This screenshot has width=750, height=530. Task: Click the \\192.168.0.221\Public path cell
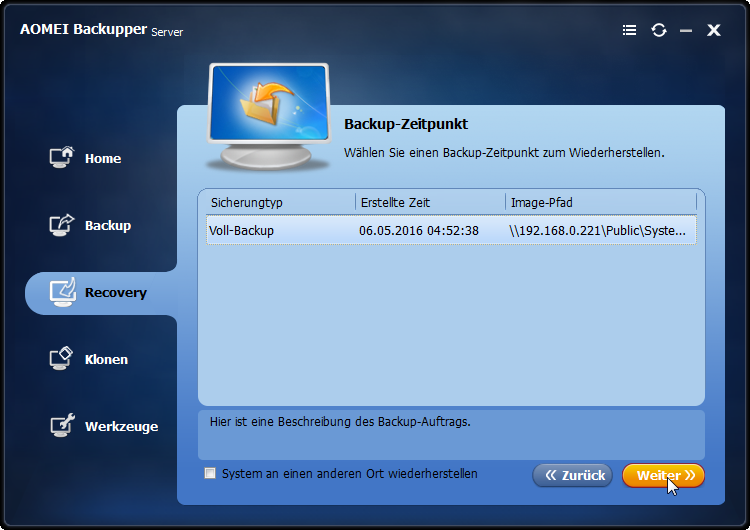[x=597, y=231]
